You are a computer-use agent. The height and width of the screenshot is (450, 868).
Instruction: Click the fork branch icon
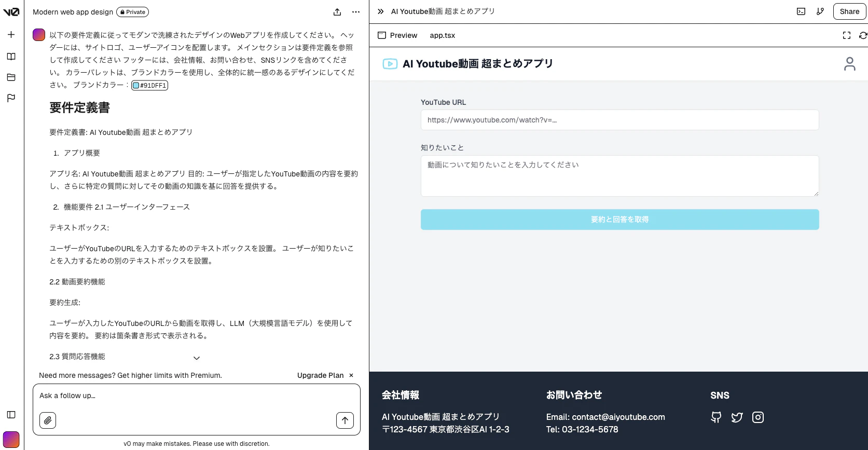click(x=820, y=11)
